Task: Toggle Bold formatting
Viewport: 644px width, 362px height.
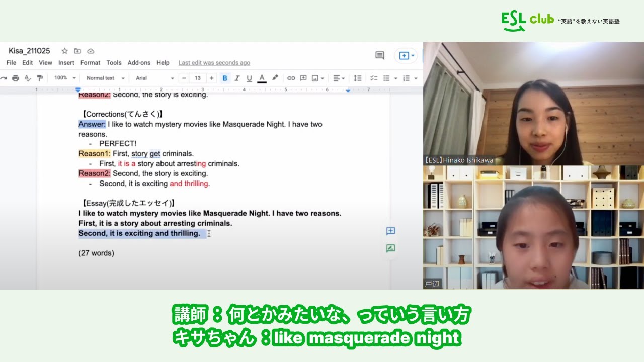Action: [x=225, y=78]
